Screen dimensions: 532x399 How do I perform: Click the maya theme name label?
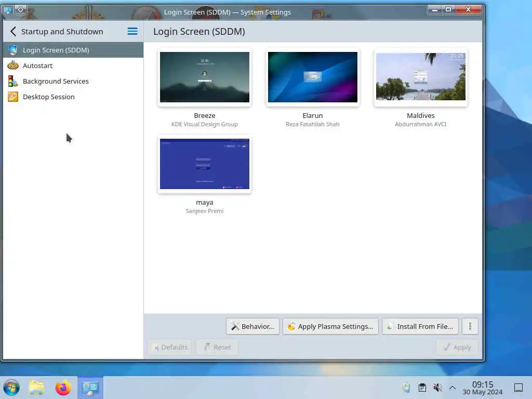205,203
